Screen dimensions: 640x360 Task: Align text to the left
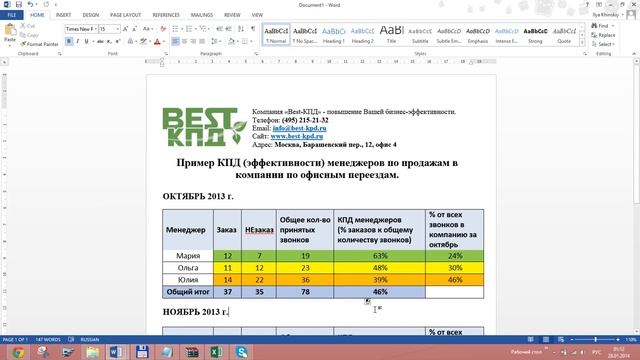175,41
